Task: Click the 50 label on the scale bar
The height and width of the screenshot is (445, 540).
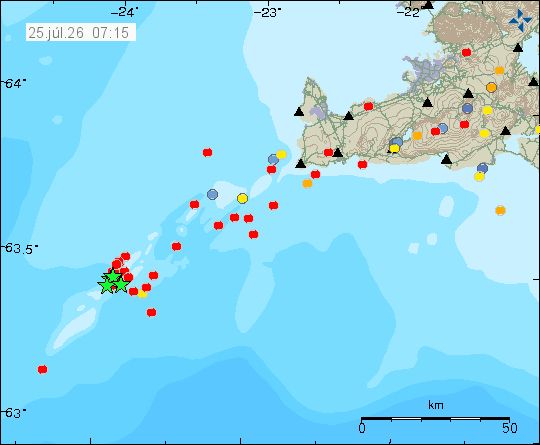Action: coord(510,428)
